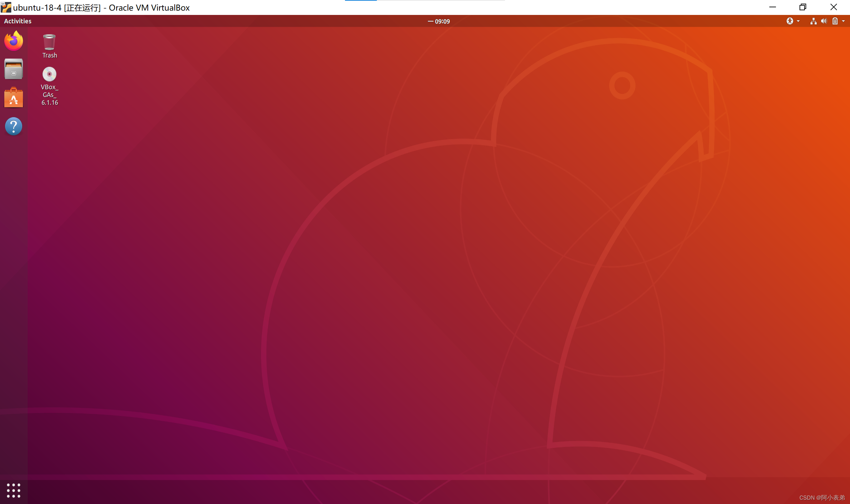The image size is (850, 504).
Task: Click the ubuntu-18-4 window title text
Action: point(101,8)
